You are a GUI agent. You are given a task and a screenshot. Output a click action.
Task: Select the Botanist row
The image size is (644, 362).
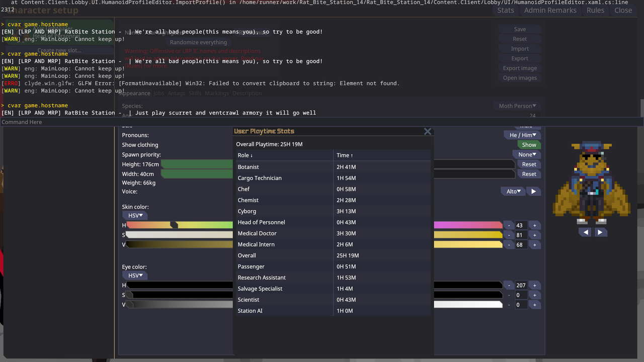click(x=334, y=167)
